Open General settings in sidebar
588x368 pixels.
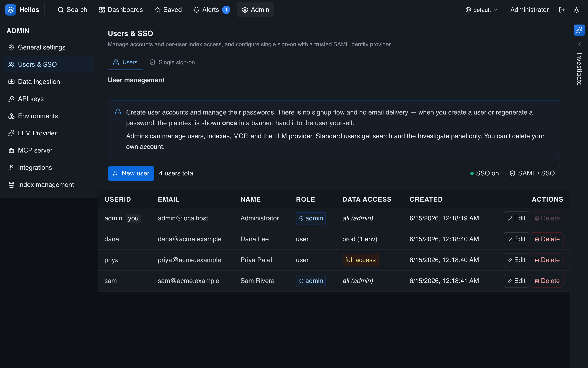tap(49, 47)
